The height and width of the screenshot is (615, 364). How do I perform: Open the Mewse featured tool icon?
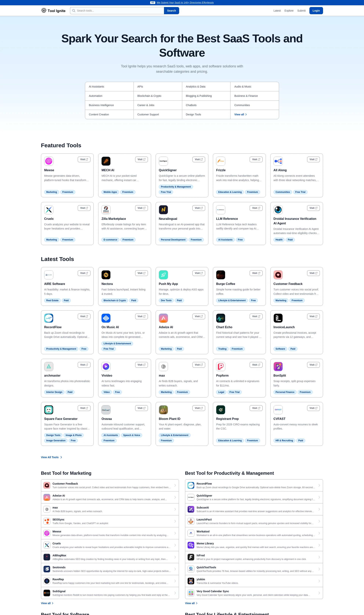pos(49,161)
